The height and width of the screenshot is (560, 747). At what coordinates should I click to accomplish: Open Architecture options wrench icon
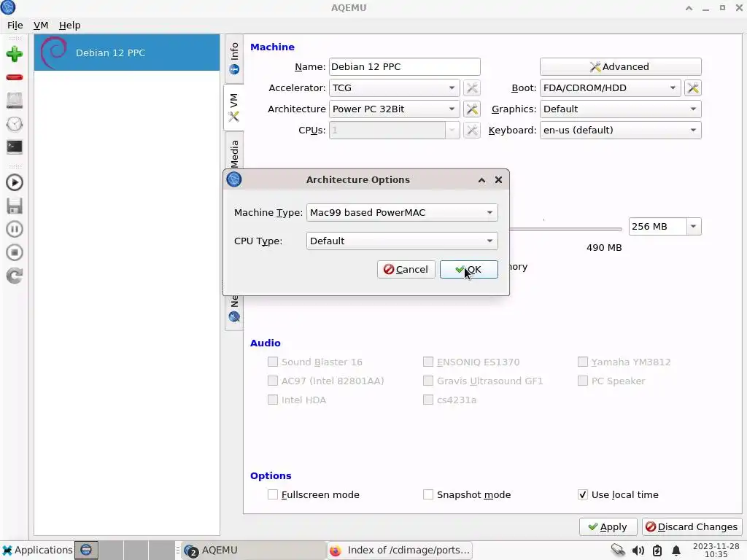point(472,109)
